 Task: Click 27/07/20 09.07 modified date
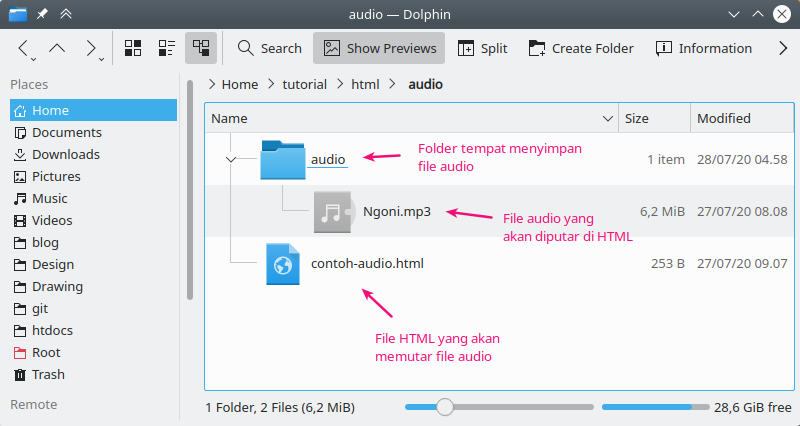(742, 264)
